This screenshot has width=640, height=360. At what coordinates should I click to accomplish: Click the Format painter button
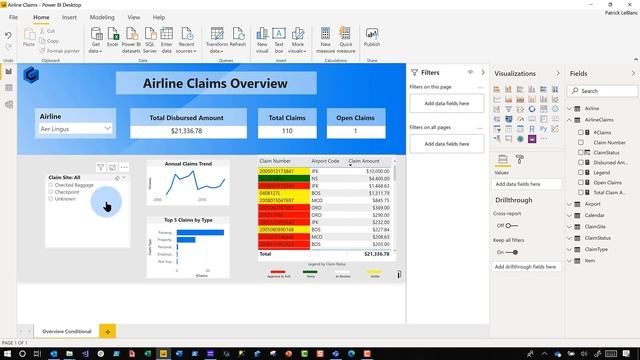pos(60,51)
